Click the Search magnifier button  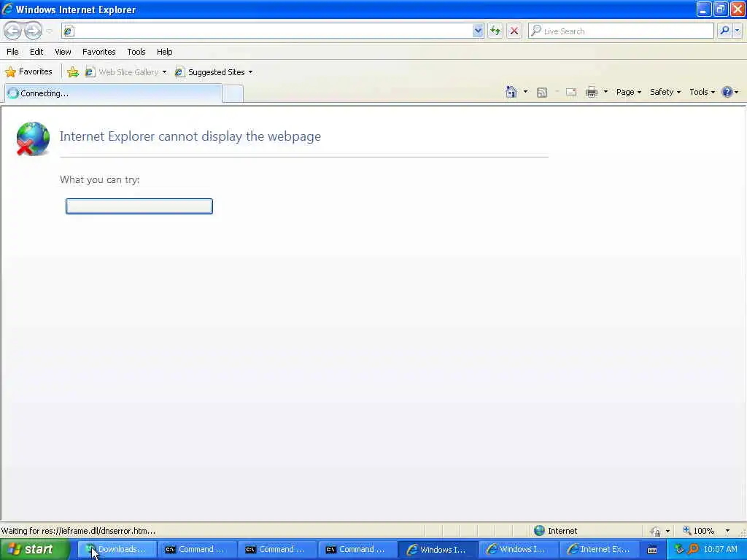[724, 31]
